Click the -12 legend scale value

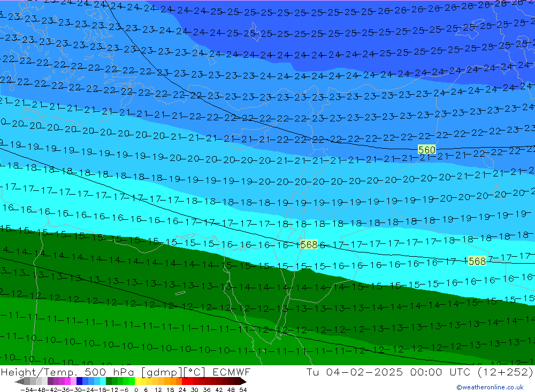tap(112, 390)
